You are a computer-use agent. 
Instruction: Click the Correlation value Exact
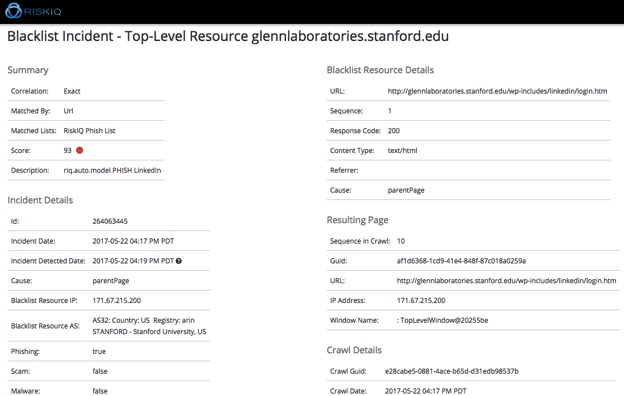(x=72, y=91)
